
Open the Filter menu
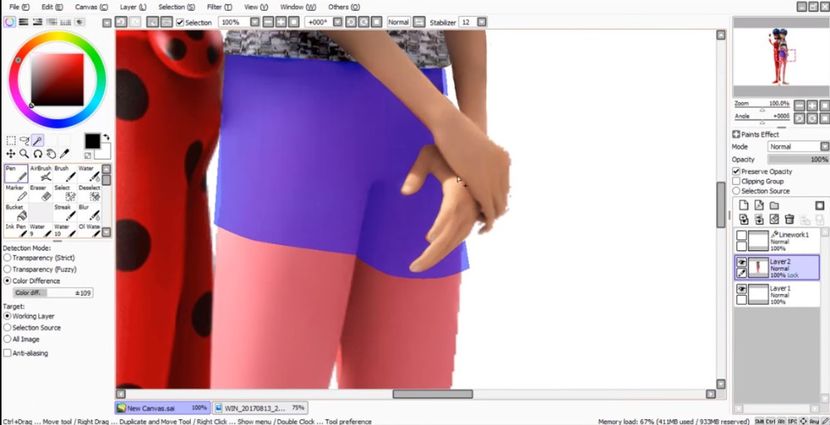tap(219, 7)
